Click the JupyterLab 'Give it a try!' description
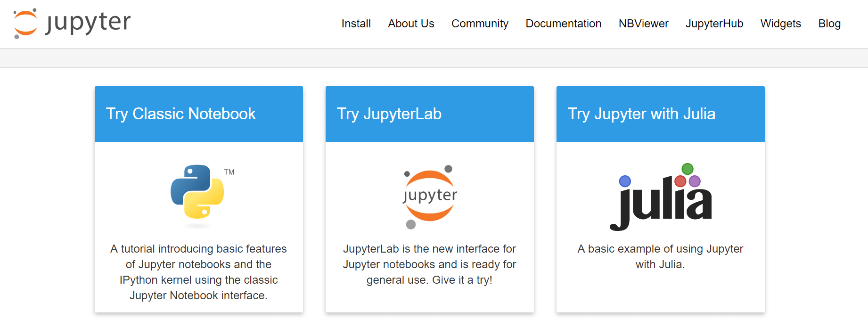The width and height of the screenshot is (868, 328). pyautogui.click(x=430, y=264)
